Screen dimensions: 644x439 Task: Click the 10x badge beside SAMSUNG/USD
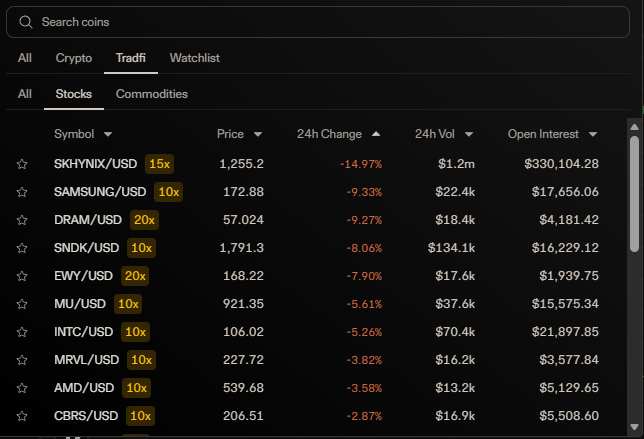[x=168, y=192]
